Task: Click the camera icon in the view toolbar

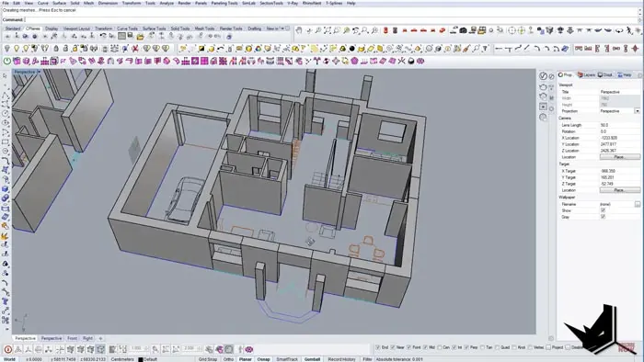Action: pos(464,30)
